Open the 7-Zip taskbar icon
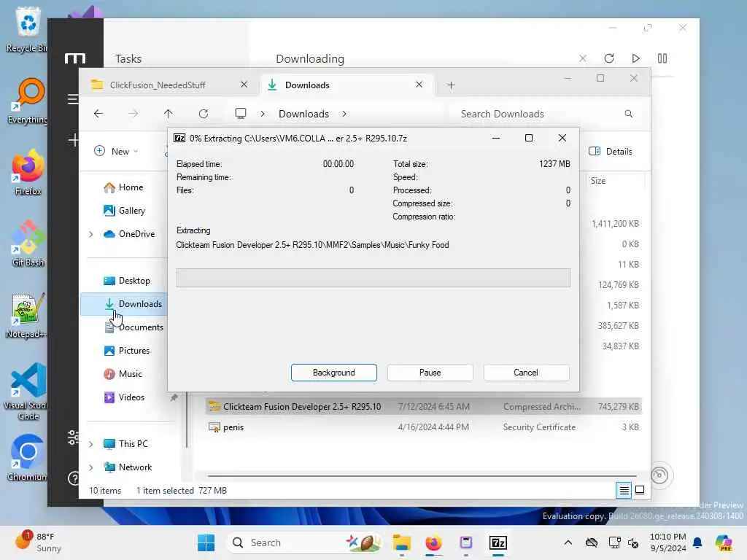The image size is (747, 560). click(x=498, y=542)
